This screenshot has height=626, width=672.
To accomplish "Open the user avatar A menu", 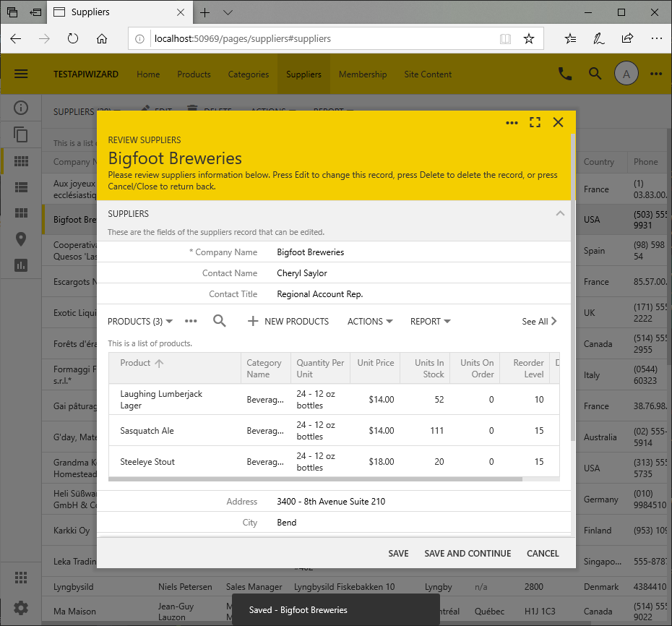I will (x=626, y=74).
